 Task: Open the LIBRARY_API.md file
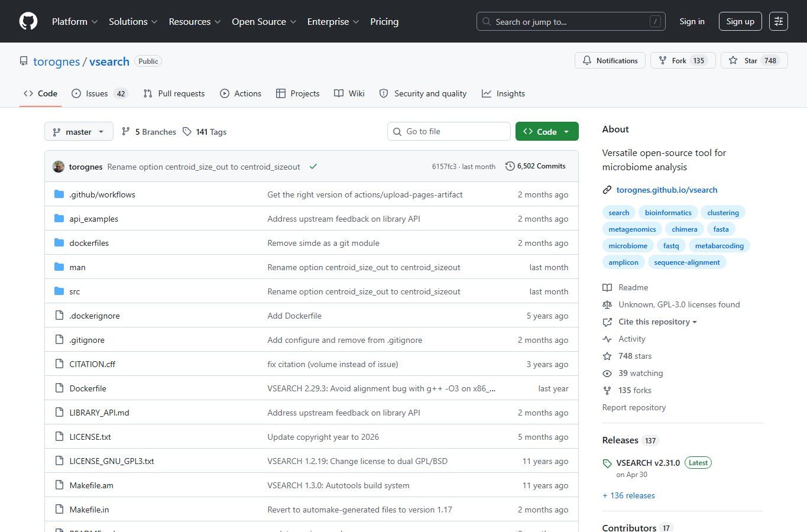coord(99,413)
